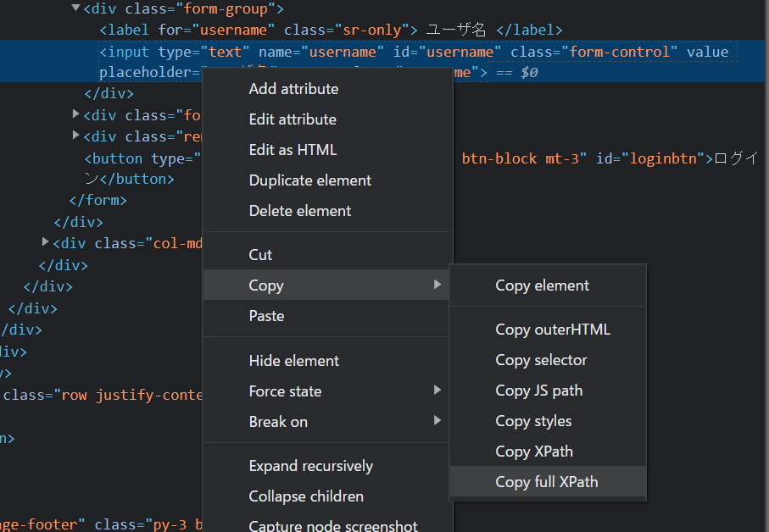Select Copy selector option
769x532 pixels.
pyautogui.click(x=541, y=360)
